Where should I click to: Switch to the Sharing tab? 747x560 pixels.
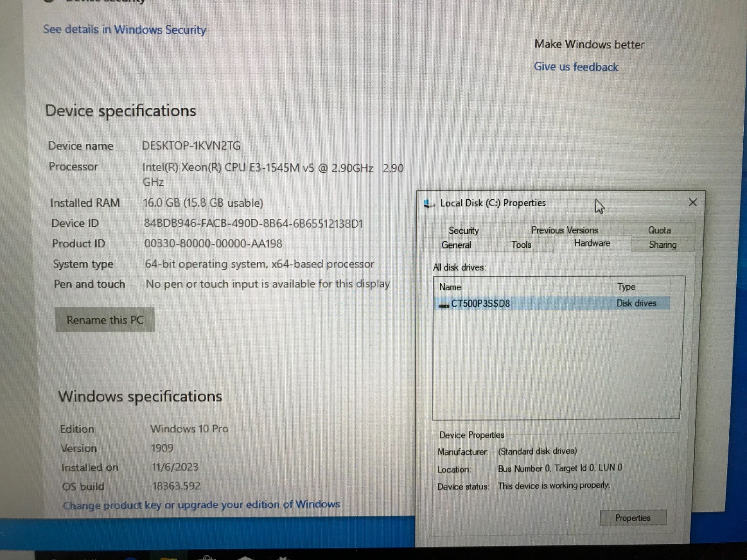click(662, 245)
